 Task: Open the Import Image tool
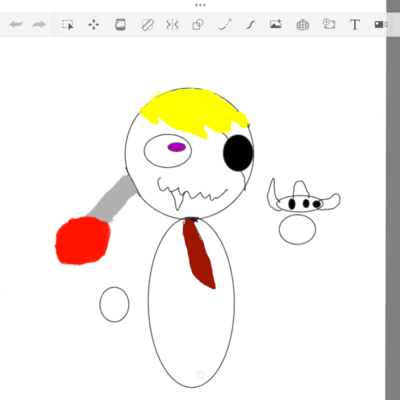point(276,24)
